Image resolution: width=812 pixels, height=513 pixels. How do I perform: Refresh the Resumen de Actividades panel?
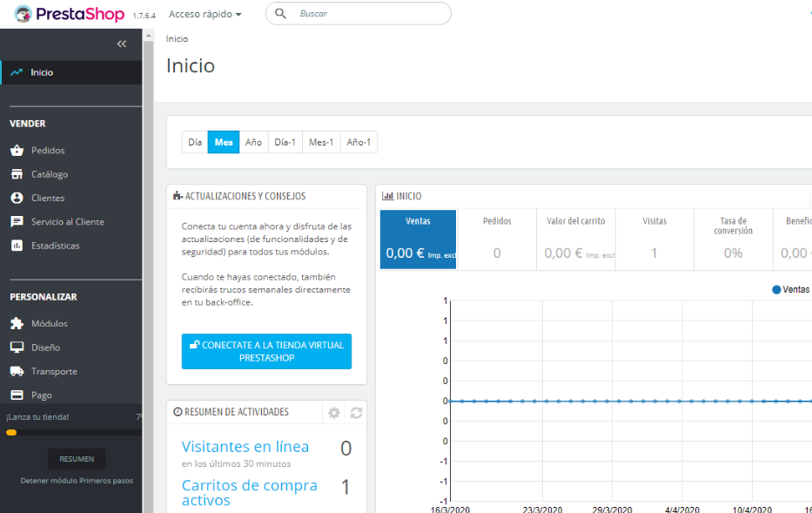(355, 413)
